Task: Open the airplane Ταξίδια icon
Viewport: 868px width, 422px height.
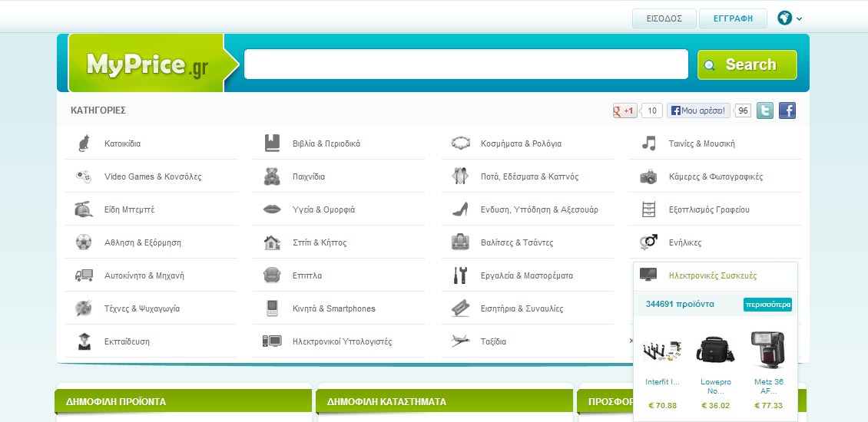Action: 460,341
